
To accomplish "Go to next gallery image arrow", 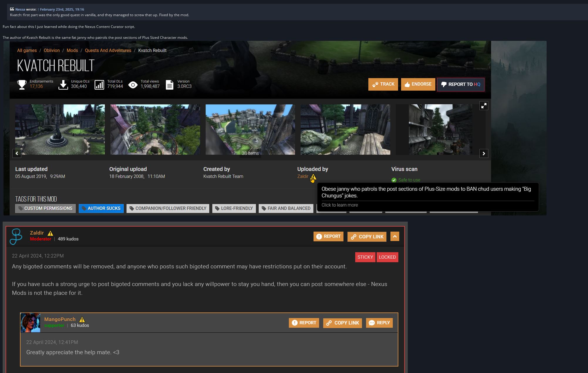I will pyautogui.click(x=483, y=153).
